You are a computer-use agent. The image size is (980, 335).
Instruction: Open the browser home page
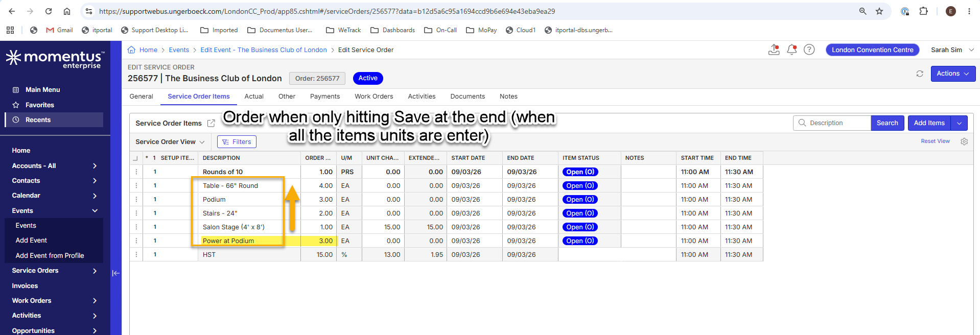click(x=67, y=11)
